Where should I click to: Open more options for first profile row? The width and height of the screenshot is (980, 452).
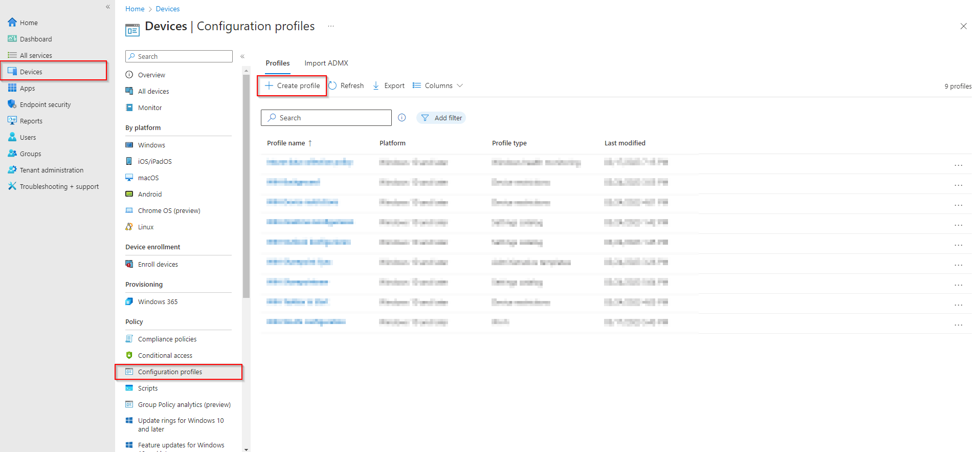[958, 165]
